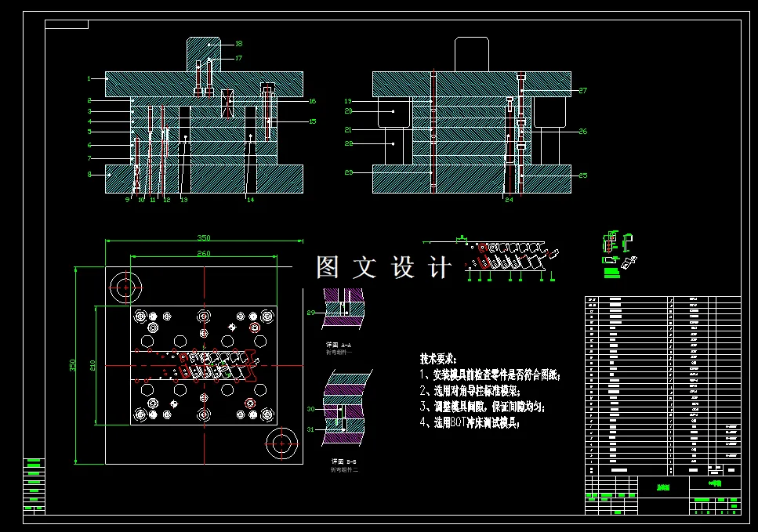Pick part callout number 14
This screenshot has width=758, height=532.
pyautogui.click(x=250, y=200)
